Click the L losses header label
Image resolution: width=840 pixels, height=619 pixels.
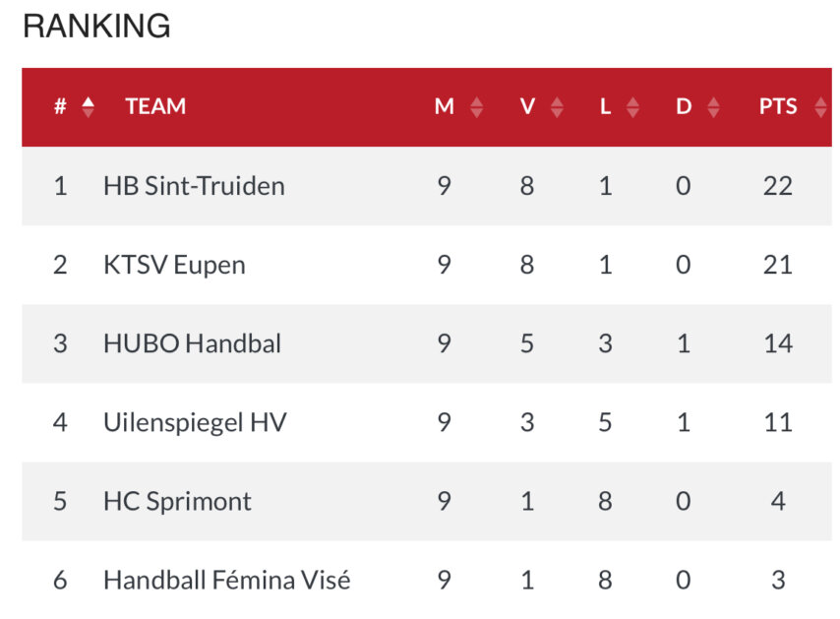(x=605, y=106)
